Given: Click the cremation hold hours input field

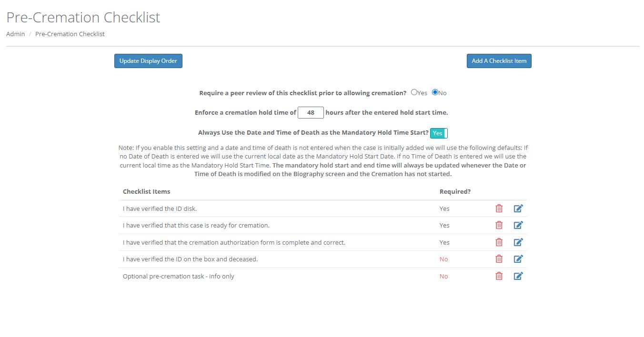Looking at the screenshot, I should (311, 112).
